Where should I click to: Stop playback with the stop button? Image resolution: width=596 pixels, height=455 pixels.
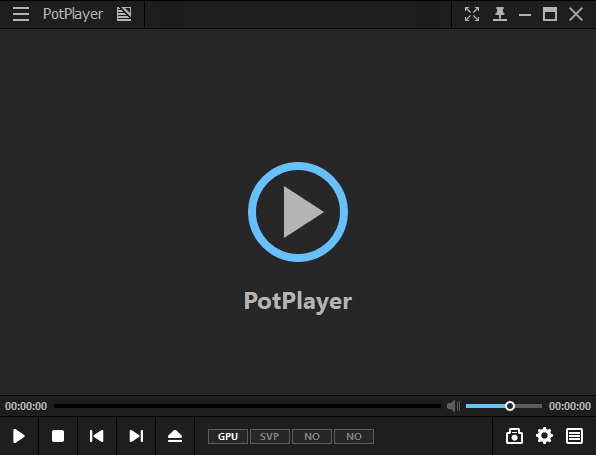(58, 436)
